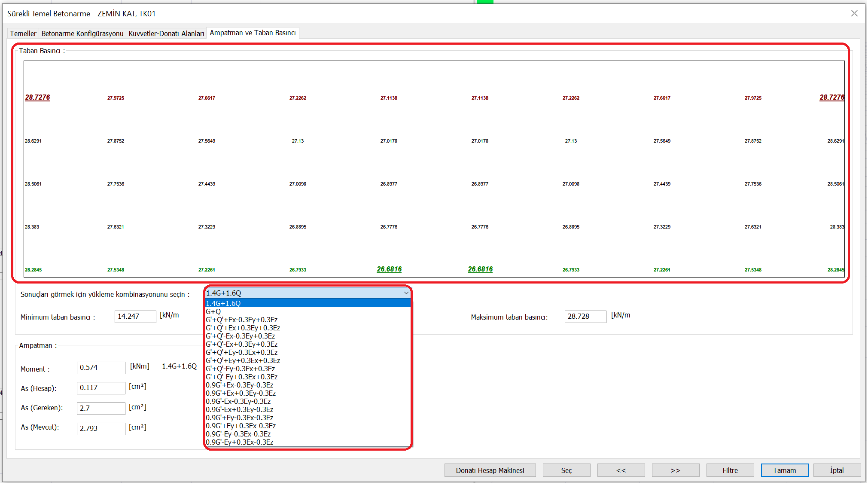Focus the Moment input field
Viewport: 868px width, 485px height.
(x=101, y=368)
